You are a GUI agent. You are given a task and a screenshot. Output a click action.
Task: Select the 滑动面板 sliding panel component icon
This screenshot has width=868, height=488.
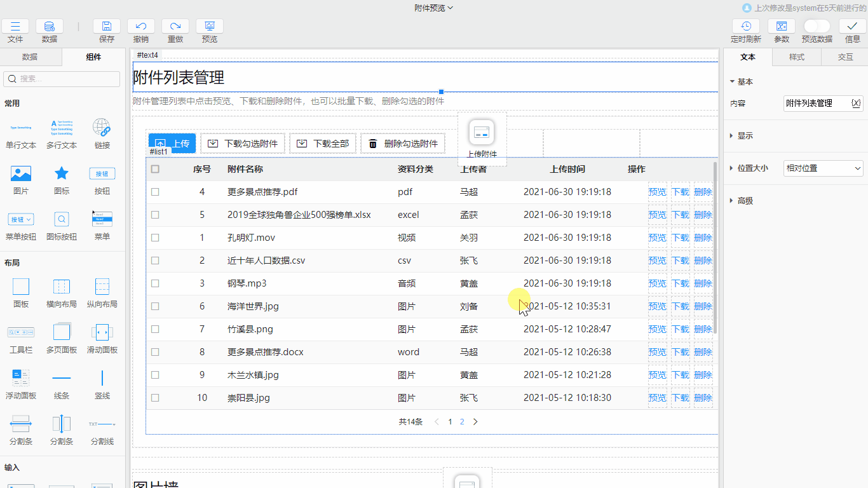pos(102,332)
